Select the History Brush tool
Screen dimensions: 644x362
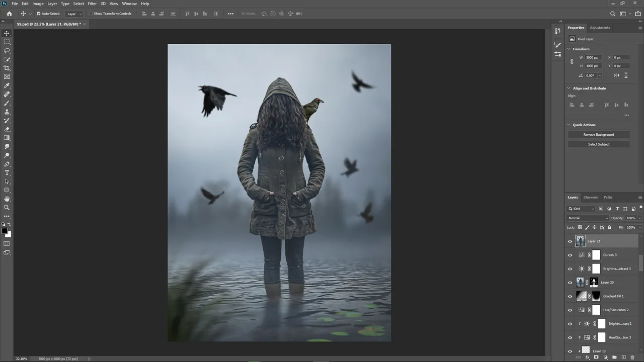(x=7, y=120)
